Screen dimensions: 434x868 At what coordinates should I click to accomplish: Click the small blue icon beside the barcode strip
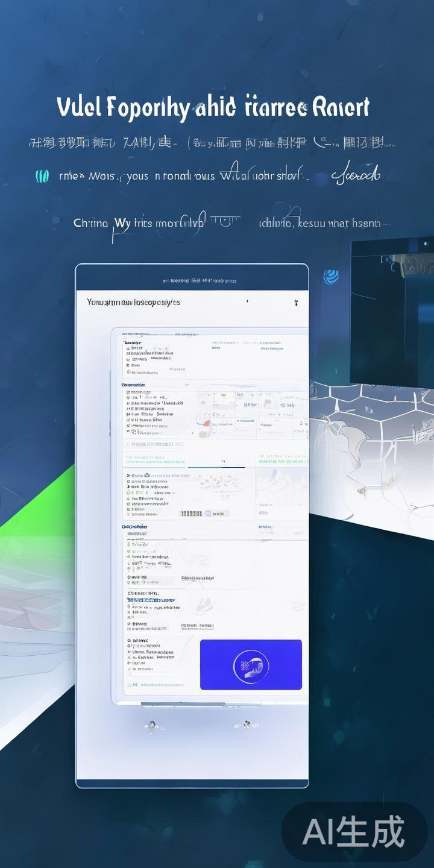[208, 514]
